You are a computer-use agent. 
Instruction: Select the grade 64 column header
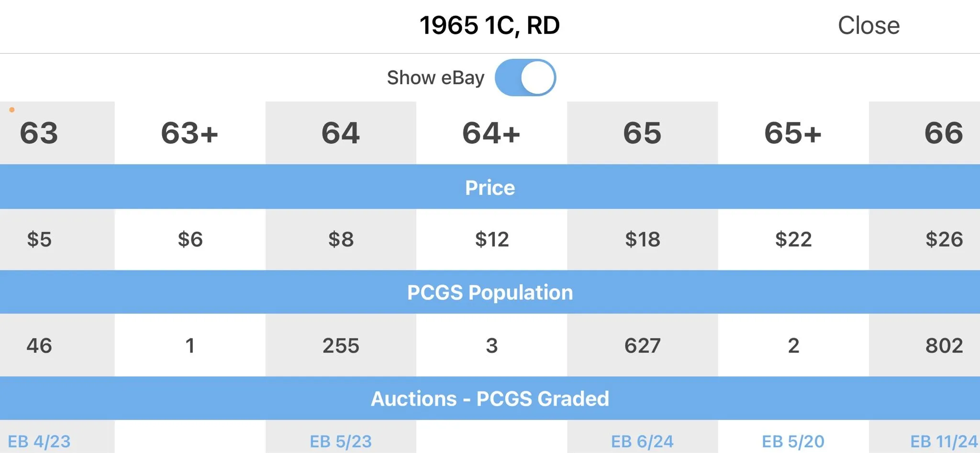point(341,133)
